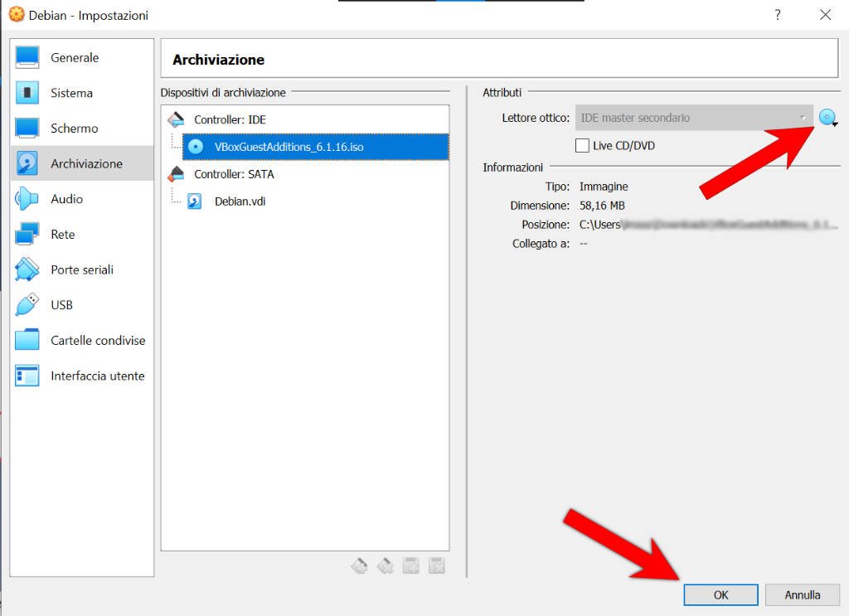Image resolution: width=849 pixels, height=616 pixels.
Task: Select VBoxGuestAdditions_6.1.16.iso entry
Action: tap(316, 147)
